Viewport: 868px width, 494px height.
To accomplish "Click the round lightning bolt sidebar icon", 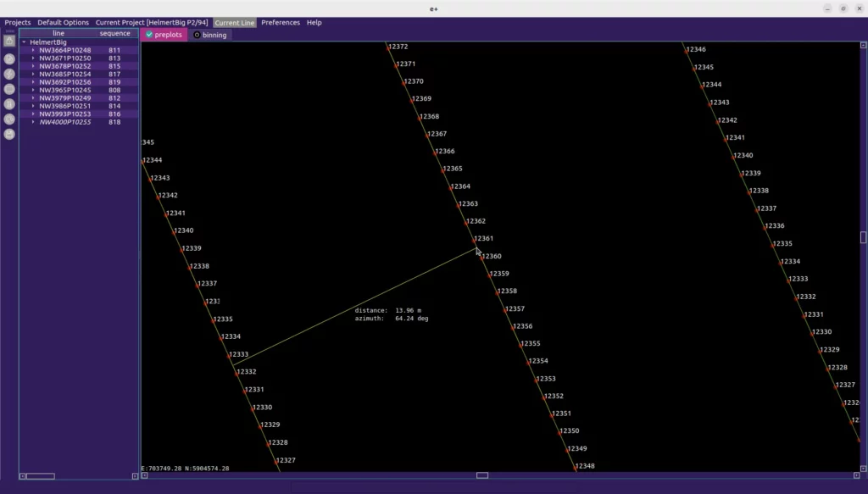I will pyautogui.click(x=9, y=74).
